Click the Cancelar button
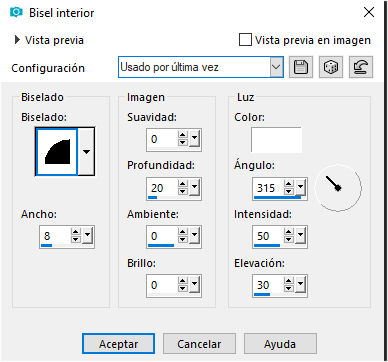This screenshot has width=388, height=362. click(199, 344)
